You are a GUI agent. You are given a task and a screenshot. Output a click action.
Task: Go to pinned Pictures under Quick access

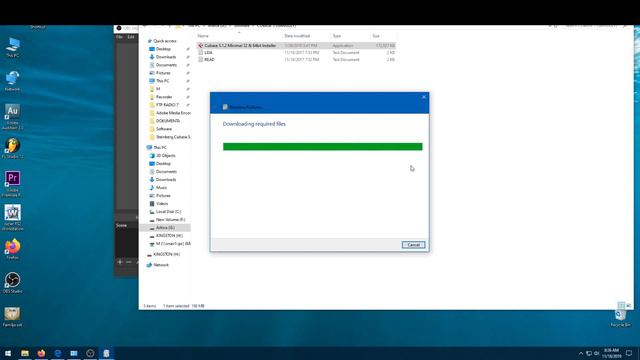[163, 73]
